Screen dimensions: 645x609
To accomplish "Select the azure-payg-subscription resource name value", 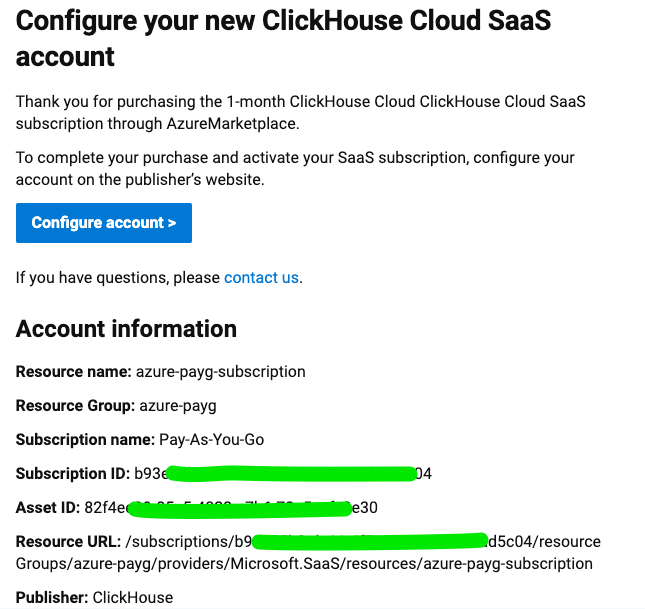I will point(220,372).
